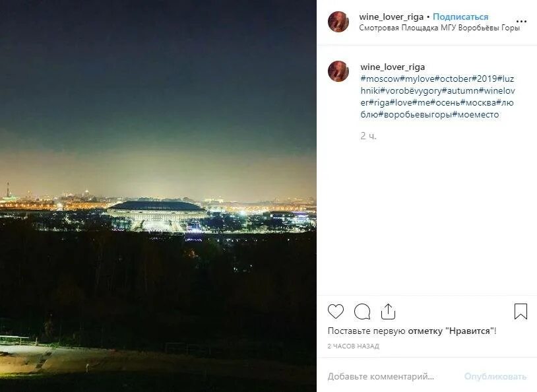This screenshot has width=537, height=392.
Task: Share the post using the share icon
Action: 389,311
